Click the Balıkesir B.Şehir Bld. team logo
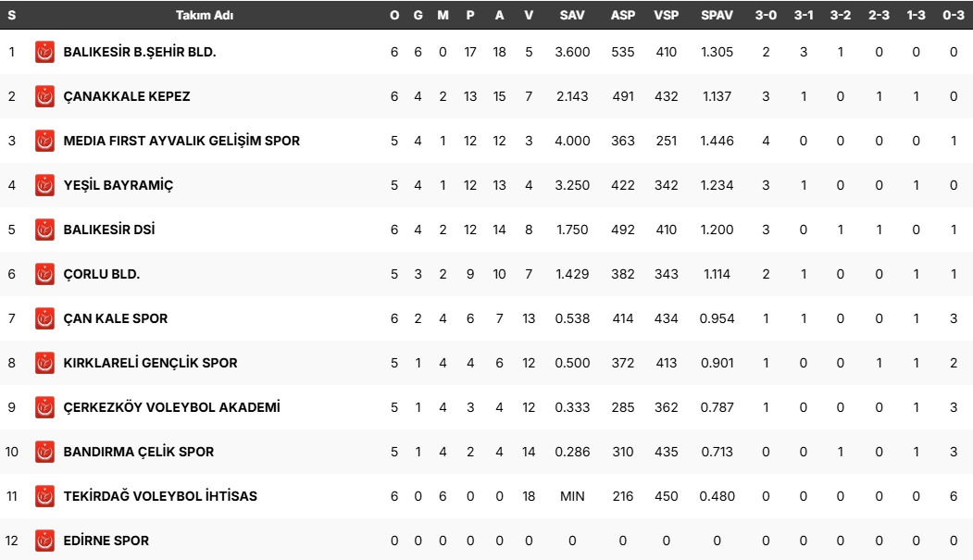Viewport: 973px width, 560px height. [x=44, y=52]
